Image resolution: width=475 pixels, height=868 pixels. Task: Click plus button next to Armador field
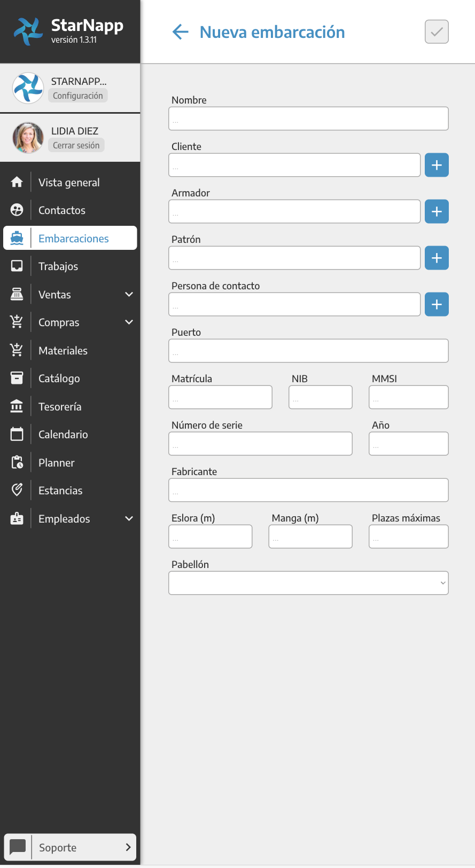click(x=437, y=211)
